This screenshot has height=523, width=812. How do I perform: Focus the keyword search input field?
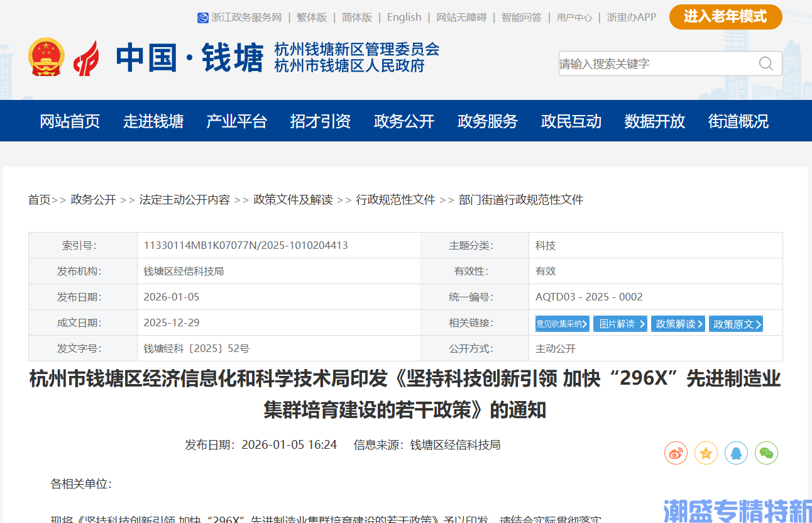pyautogui.click(x=657, y=63)
